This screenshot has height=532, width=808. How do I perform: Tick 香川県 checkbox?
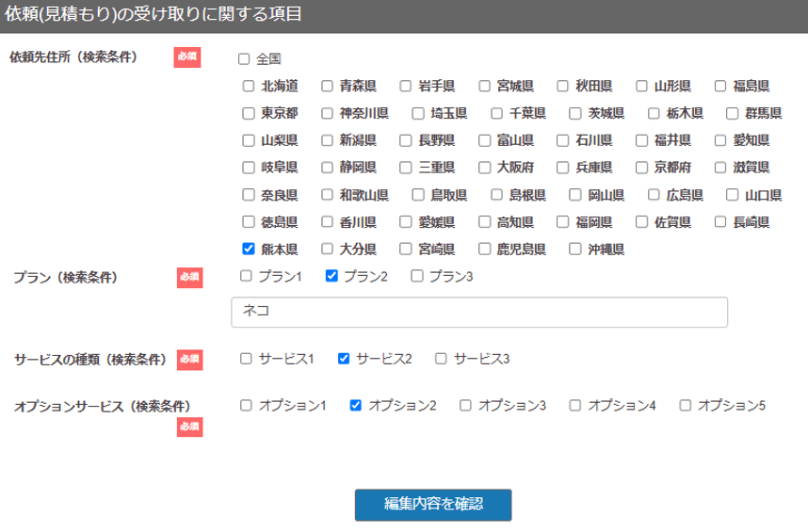click(x=327, y=222)
